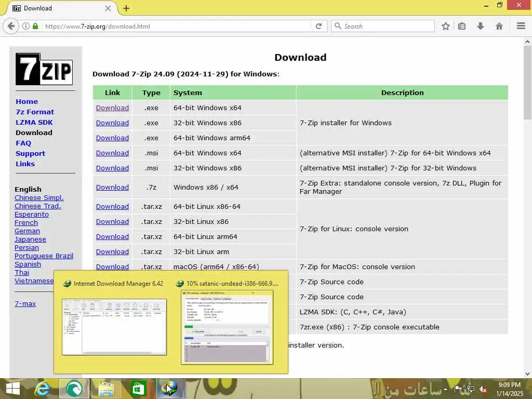The image size is (532, 399).
Task: Launch Internet Explorer from the taskbar
Action: click(43, 389)
